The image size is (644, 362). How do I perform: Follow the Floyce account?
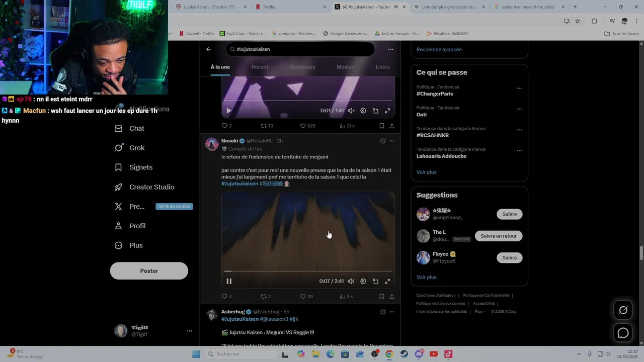point(509,257)
